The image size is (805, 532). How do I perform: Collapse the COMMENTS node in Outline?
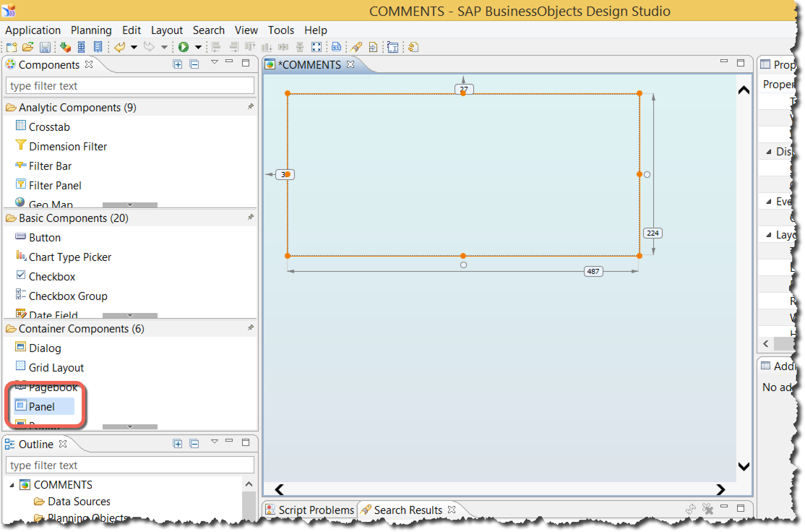point(12,485)
